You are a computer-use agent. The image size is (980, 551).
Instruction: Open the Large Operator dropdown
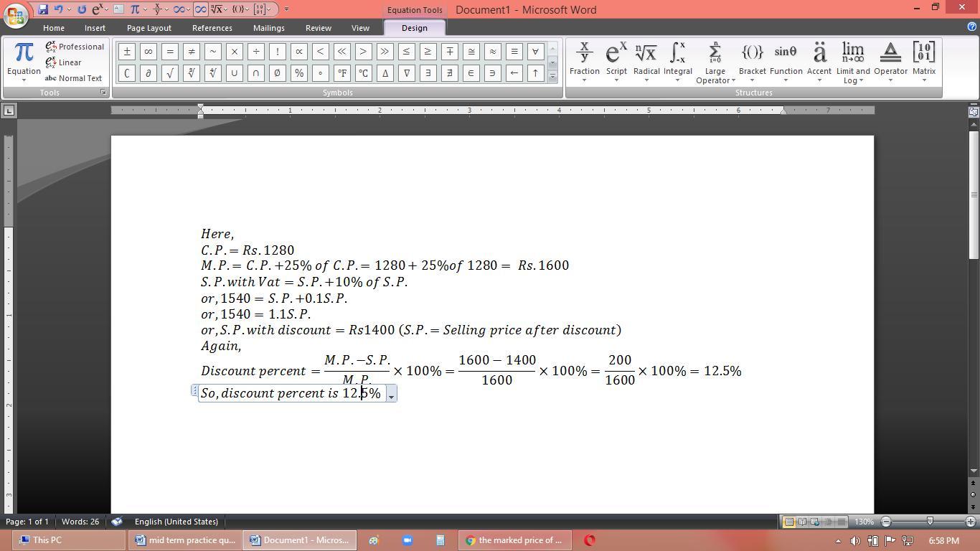coord(715,62)
